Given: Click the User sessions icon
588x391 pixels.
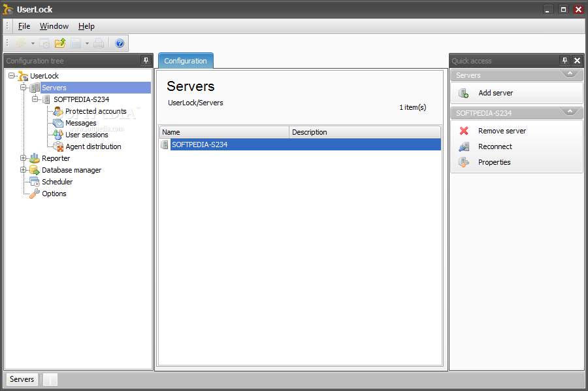Looking at the screenshot, I should point(57,135).
